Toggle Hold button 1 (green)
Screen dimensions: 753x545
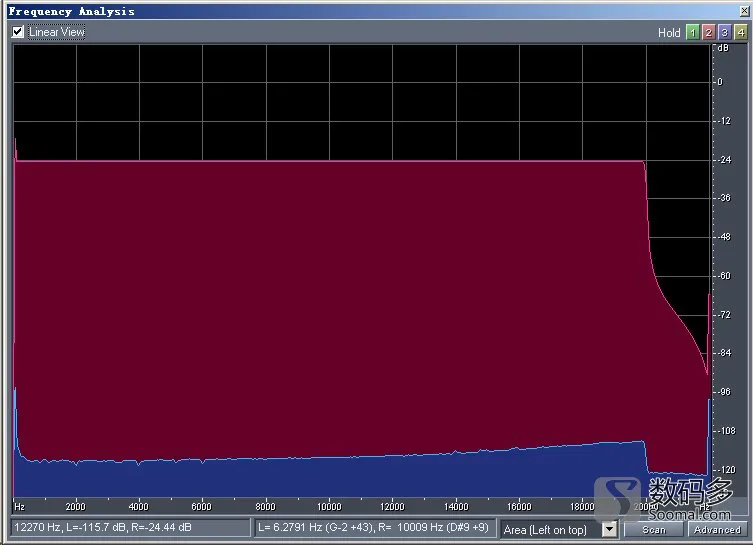(692, 32)
